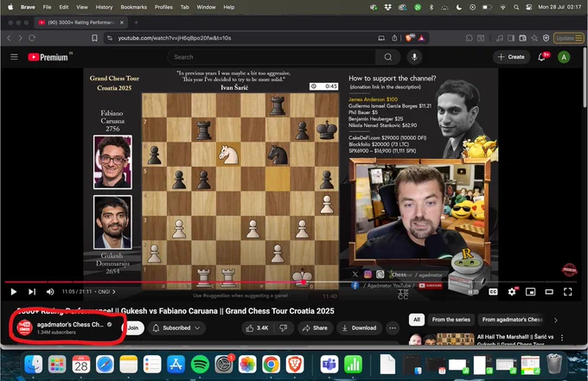Image resolution: width=588 pixels, height=381 pixels.
Task: Open site settings icon in address bar
Action: pyautogui.click(x=110, y=38)
